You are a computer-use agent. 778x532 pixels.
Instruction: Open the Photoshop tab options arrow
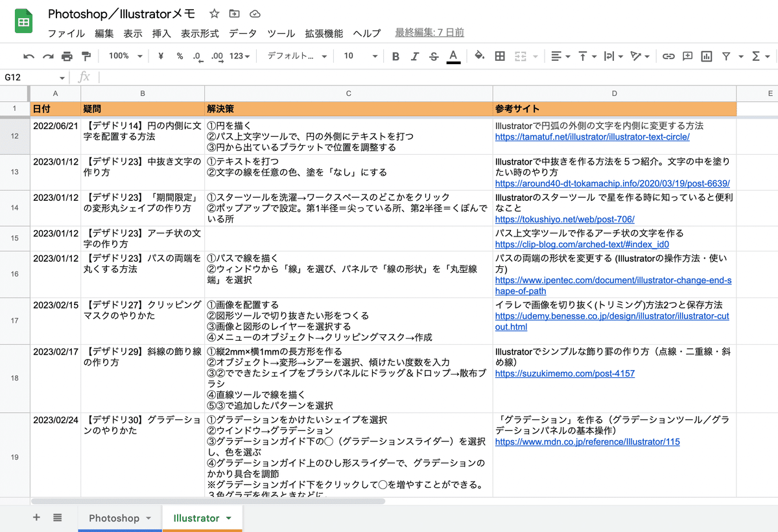tap(148, 518)
